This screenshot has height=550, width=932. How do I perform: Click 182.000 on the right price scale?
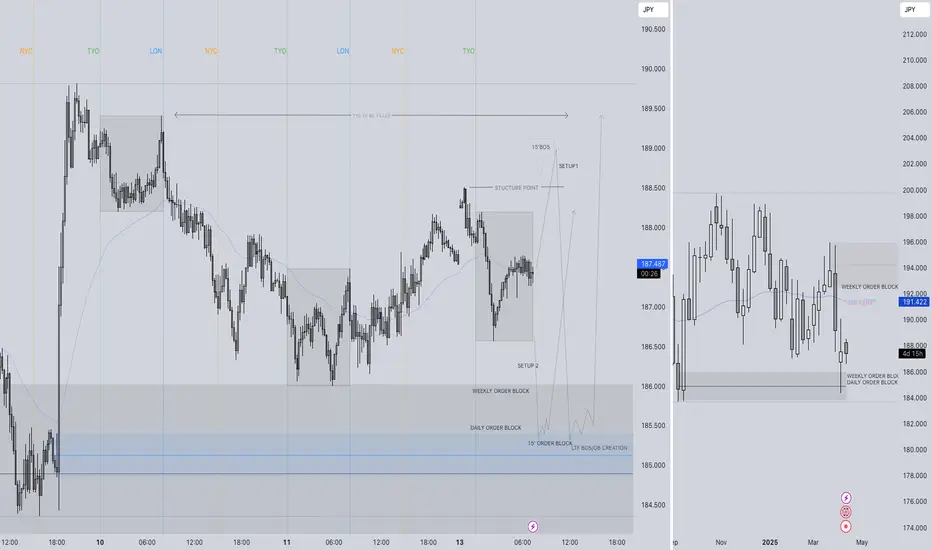pyautogui.click(x=914, y=424)
